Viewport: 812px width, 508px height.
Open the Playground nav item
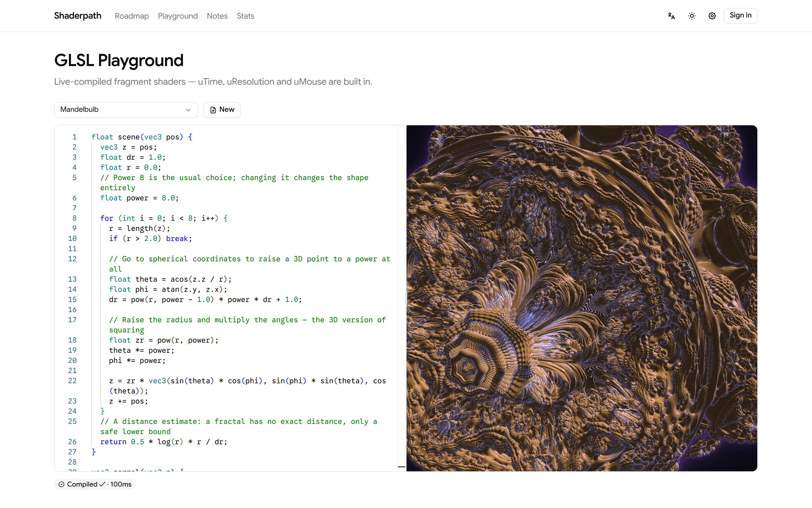pos(178,16)
